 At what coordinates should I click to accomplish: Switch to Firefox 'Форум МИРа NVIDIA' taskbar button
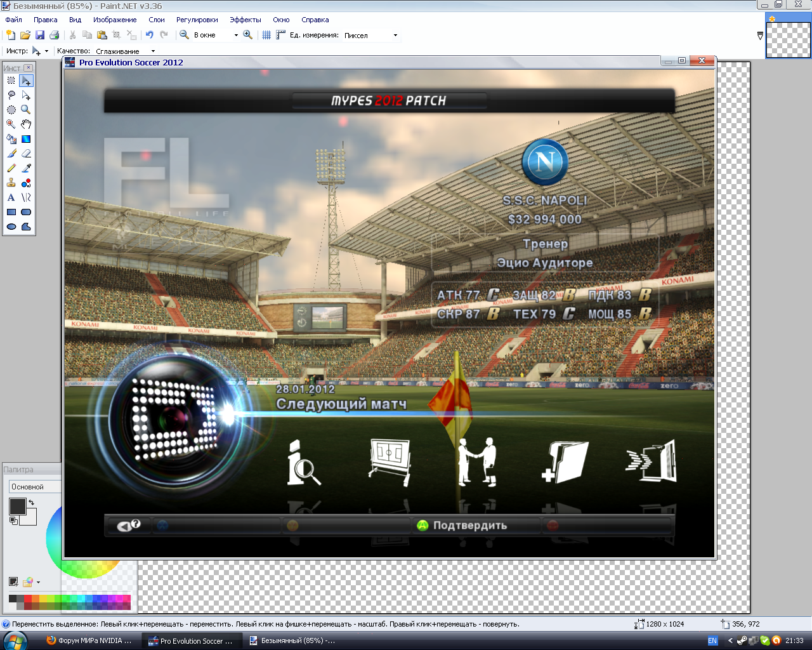(x=89, y=640)
